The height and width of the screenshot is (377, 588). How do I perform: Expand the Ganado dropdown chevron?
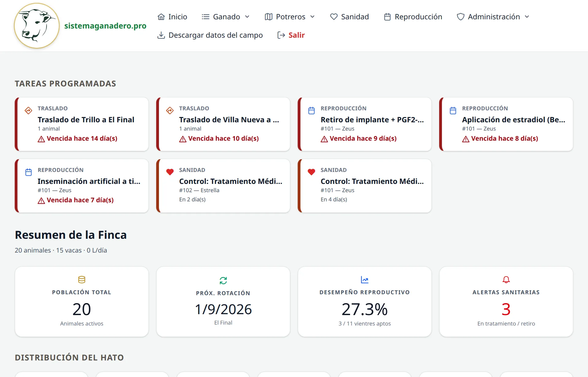click(247, 17)
